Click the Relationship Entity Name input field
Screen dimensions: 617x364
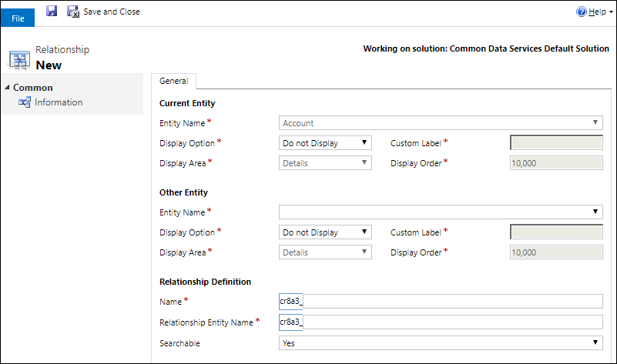click(x=440, y=322)
